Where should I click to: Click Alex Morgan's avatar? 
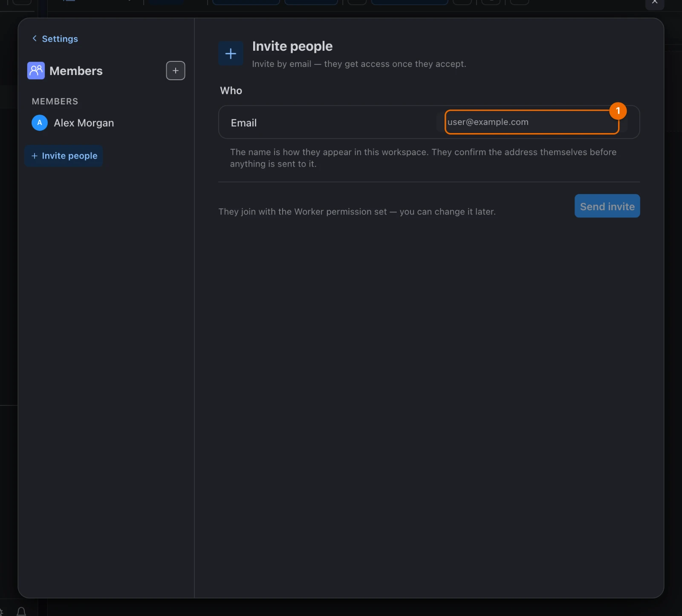[40, 123]
